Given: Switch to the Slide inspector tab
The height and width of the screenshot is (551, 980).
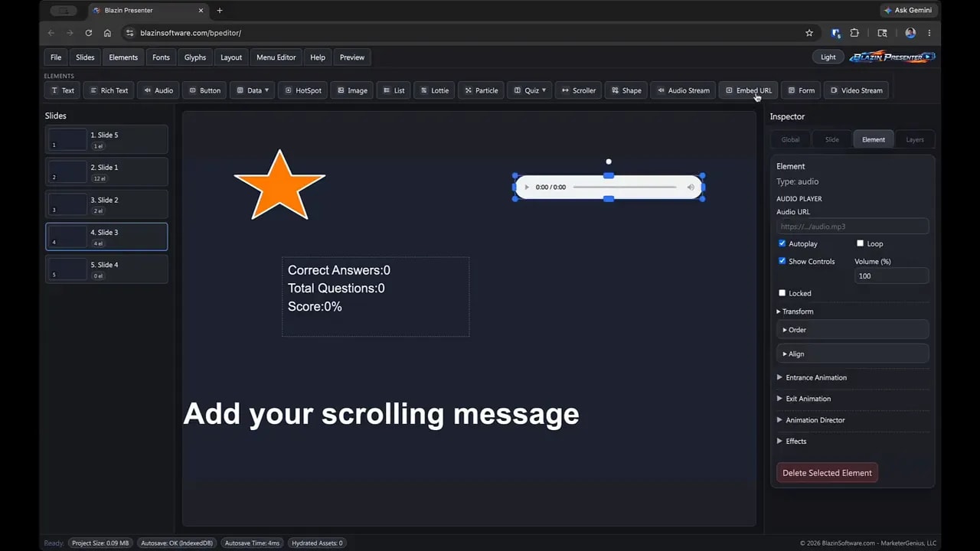Looking at the screenshot, I should click(831, 139).
